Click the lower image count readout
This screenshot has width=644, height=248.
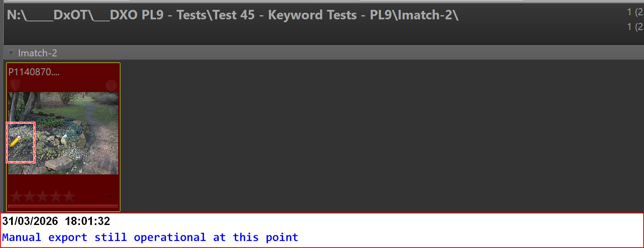pos(635,27)
